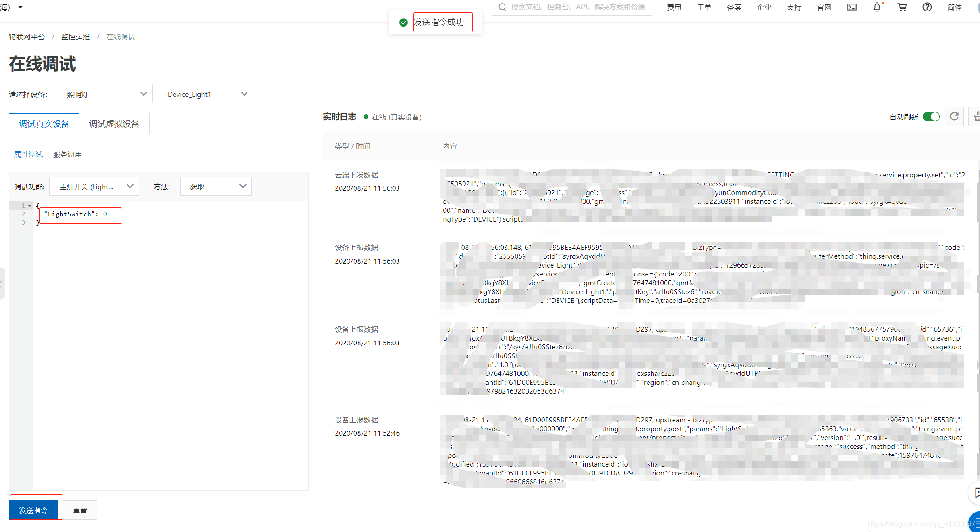Click the help question mark icon
This screenshot has width=980, height=532.
point(927,7)
